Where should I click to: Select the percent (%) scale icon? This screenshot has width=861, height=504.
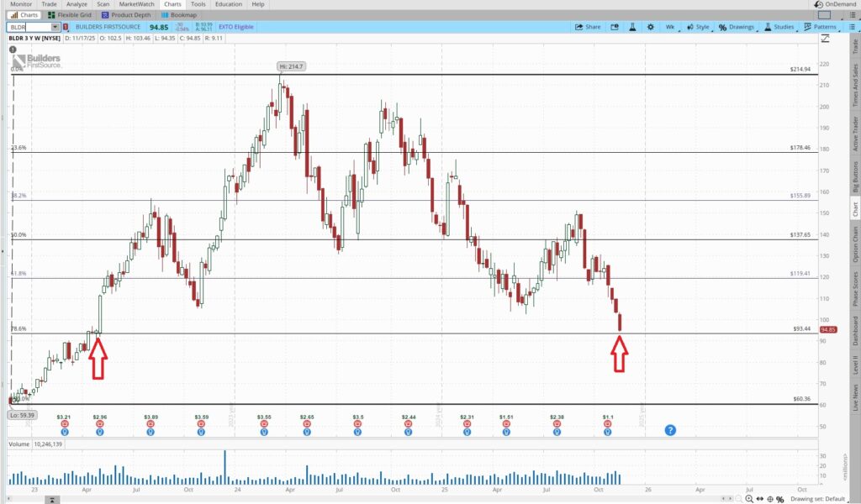[779, 499]
